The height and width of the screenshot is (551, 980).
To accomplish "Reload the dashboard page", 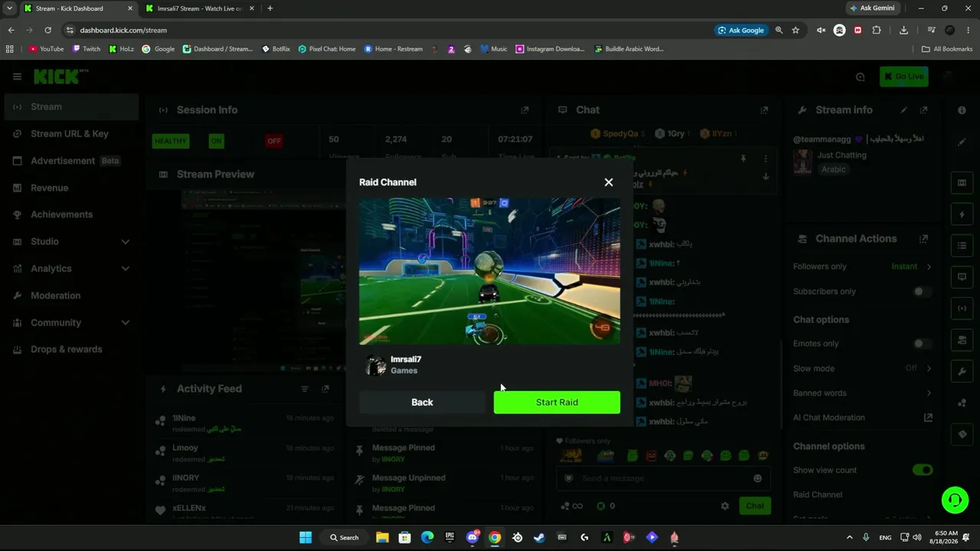I will tap(47, 30).
